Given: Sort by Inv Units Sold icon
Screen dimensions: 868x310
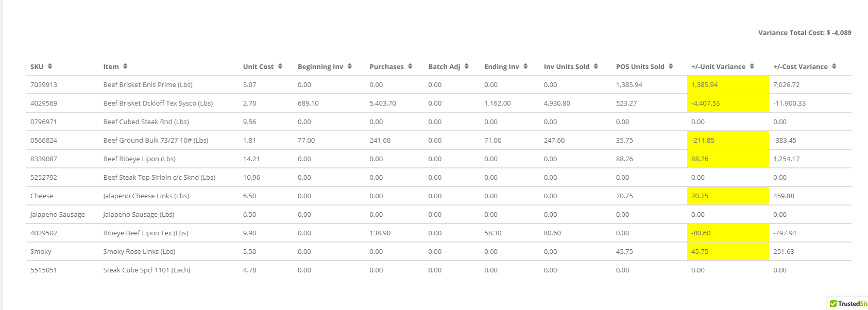Looking at the screenshot, I should [596, 66].
